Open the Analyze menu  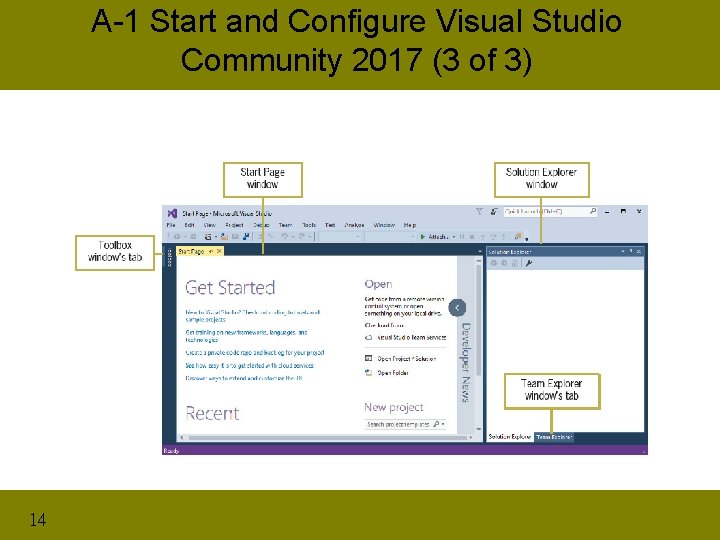coord(354,225)
